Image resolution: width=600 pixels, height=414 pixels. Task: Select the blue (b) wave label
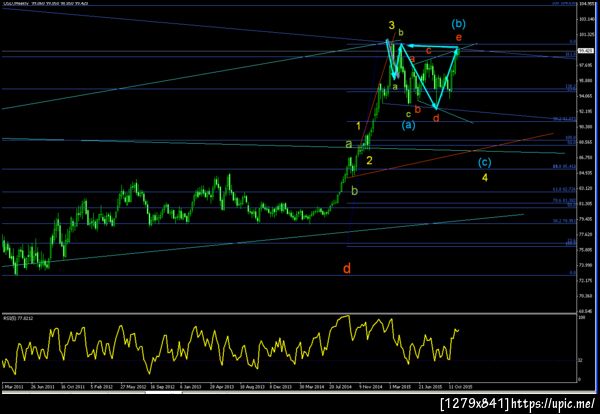[x=458, y=24]
